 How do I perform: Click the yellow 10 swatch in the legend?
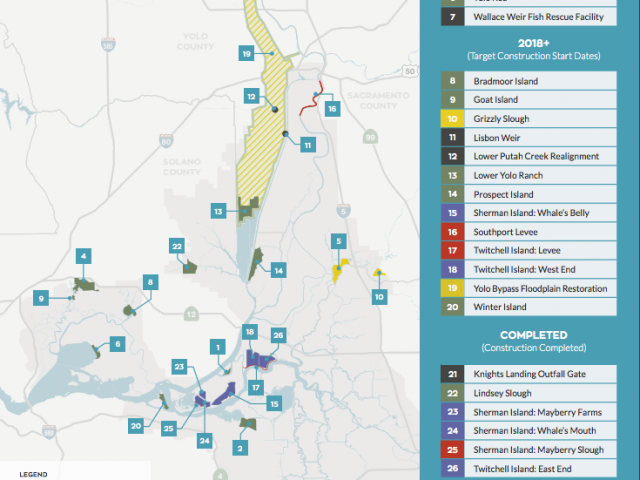click(x=452, y=118)
